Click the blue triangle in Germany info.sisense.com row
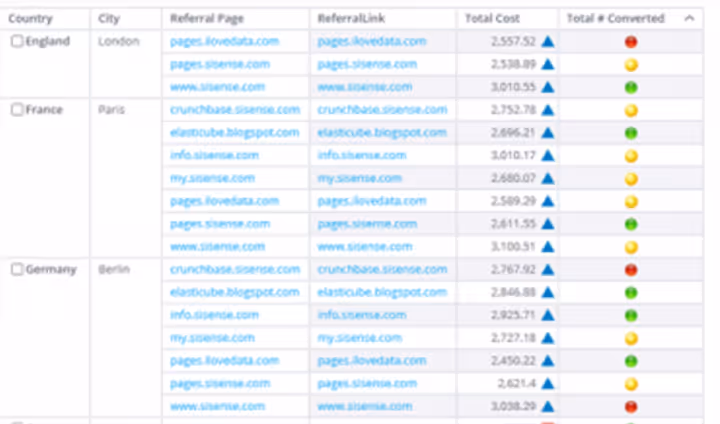The image size is (720, 424). coord(547,315)
